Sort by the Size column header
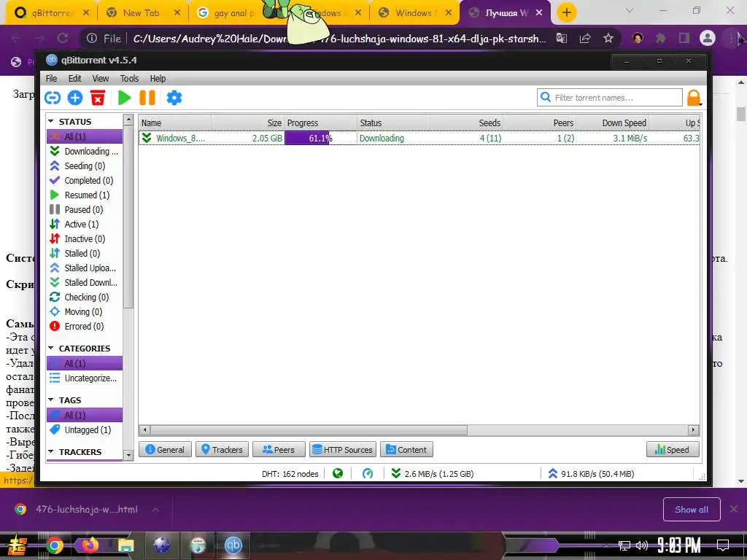 248,122
